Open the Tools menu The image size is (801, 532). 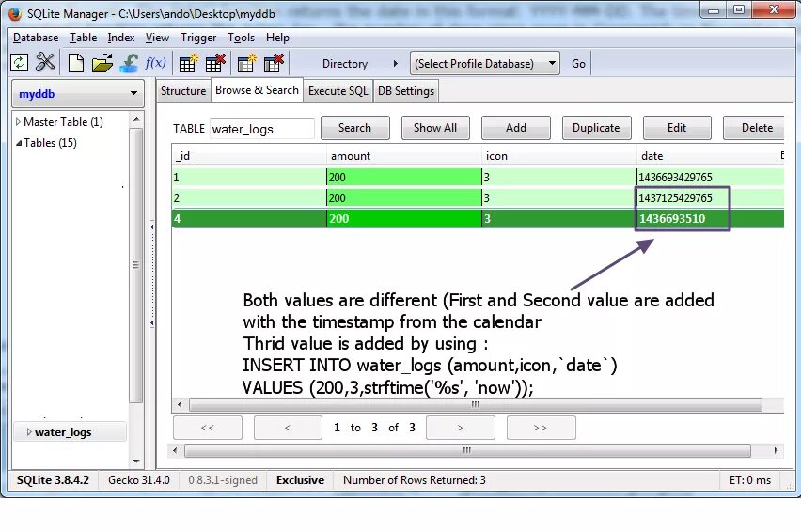tap(241, 38)
